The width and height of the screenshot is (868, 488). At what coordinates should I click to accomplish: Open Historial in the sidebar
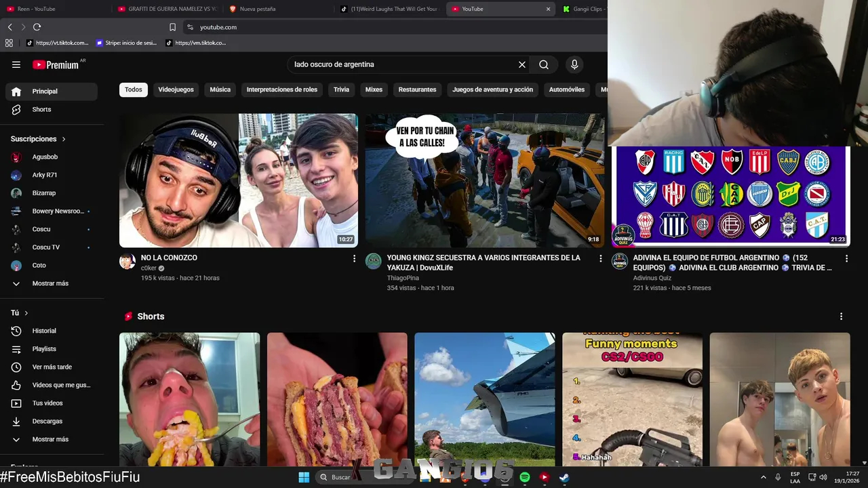click(x=52, y=331)
